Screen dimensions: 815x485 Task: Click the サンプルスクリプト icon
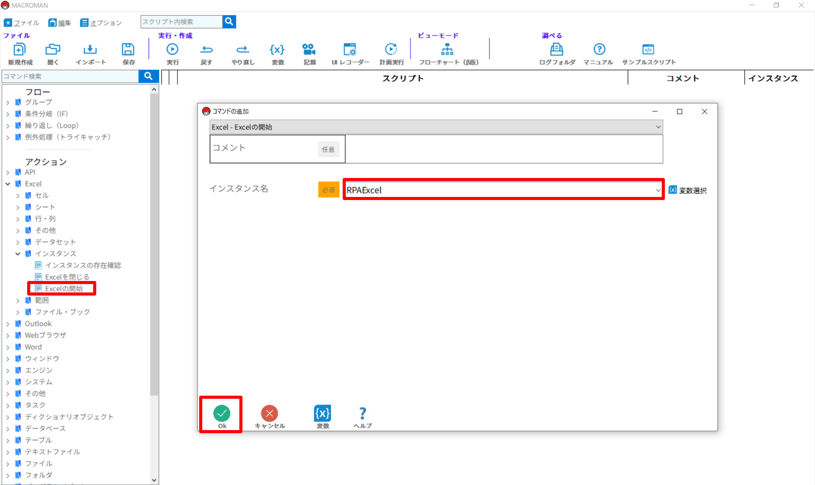coord(648,53)
